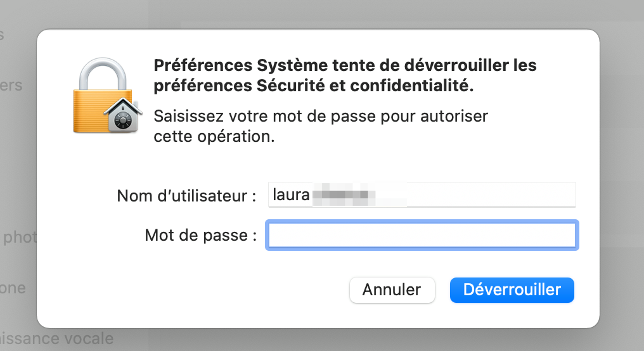The image size is (644, 351).
Task: Click the "Préférences Système tente de déverrouiller" title line
Action: click(345, 65)
